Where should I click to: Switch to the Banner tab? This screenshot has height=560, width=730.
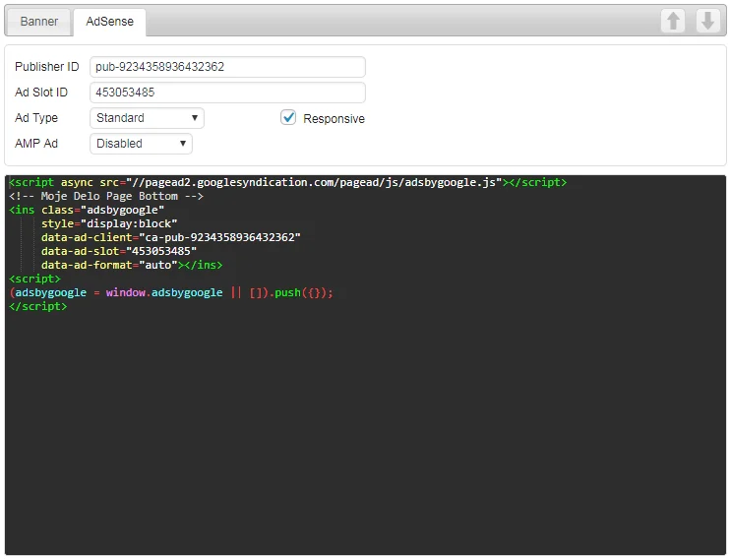[x=39, y=22]
